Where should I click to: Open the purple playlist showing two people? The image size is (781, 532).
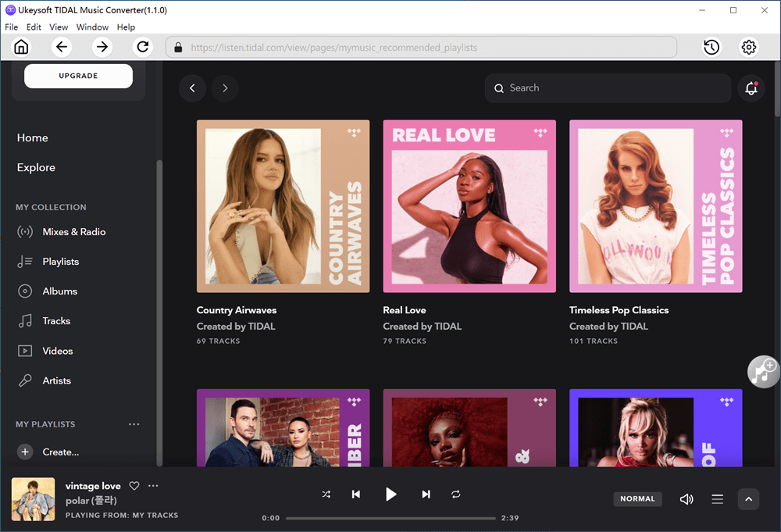click(x=283, y=428)
